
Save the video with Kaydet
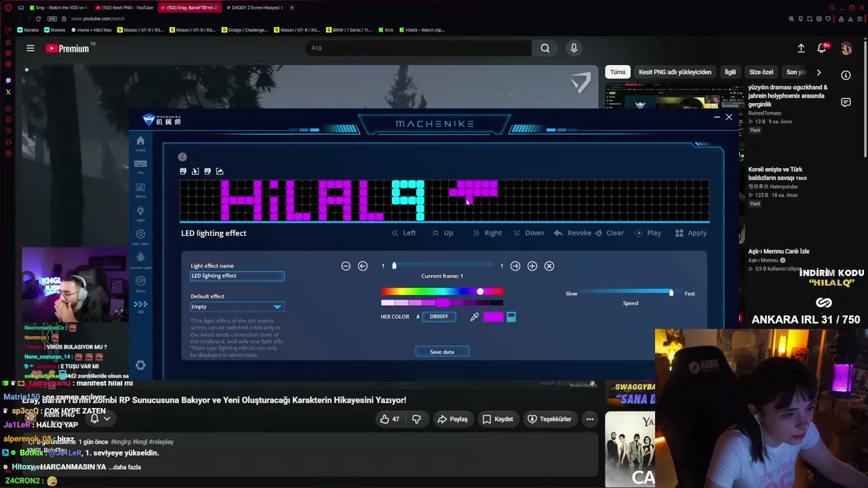pos(498,419)
